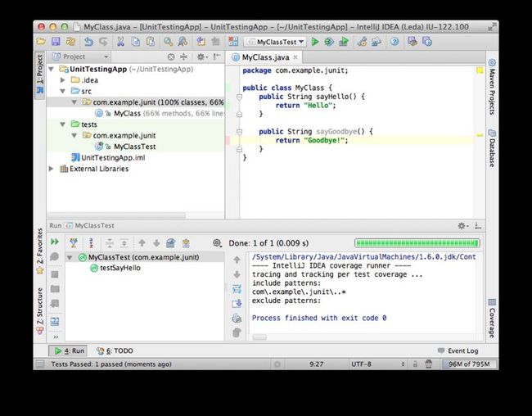The image size is (532, 416).
Task: Run MyClassTest with green play icon
Action: tap(315, 42)
